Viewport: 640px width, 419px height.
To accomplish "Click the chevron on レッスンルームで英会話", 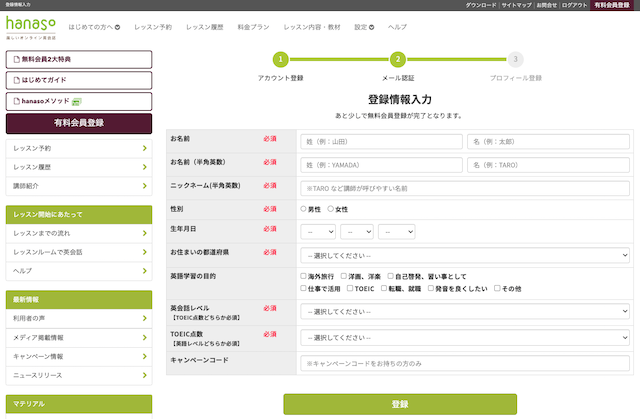I will 144,252.
